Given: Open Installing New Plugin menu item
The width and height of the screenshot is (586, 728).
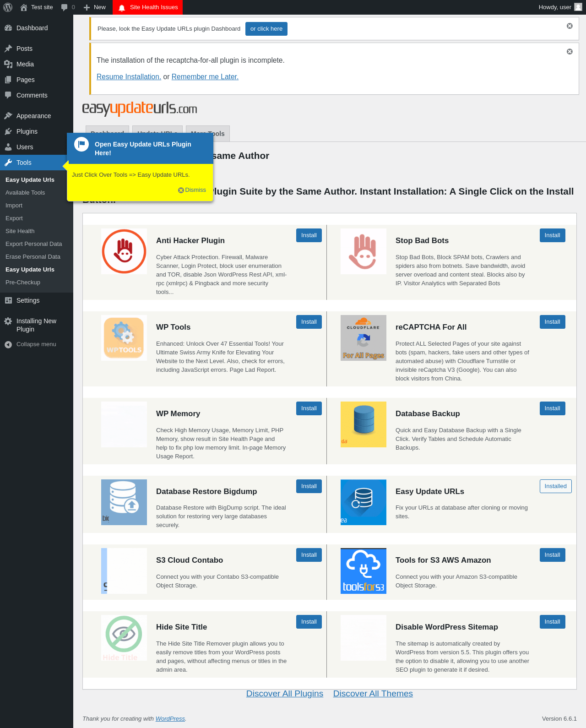Looking at the screenshot, I should point(37,325).
